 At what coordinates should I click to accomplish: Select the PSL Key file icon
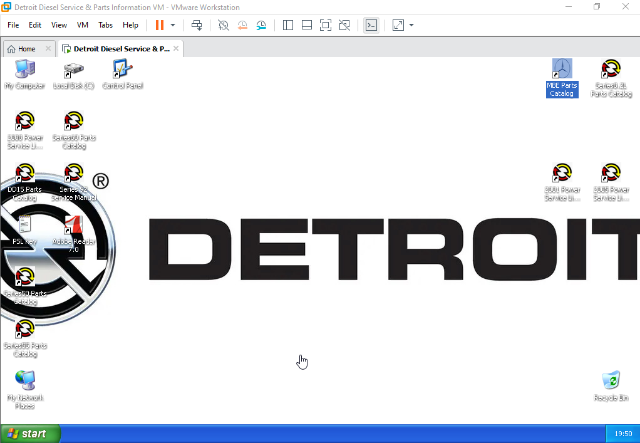(24, 229)
